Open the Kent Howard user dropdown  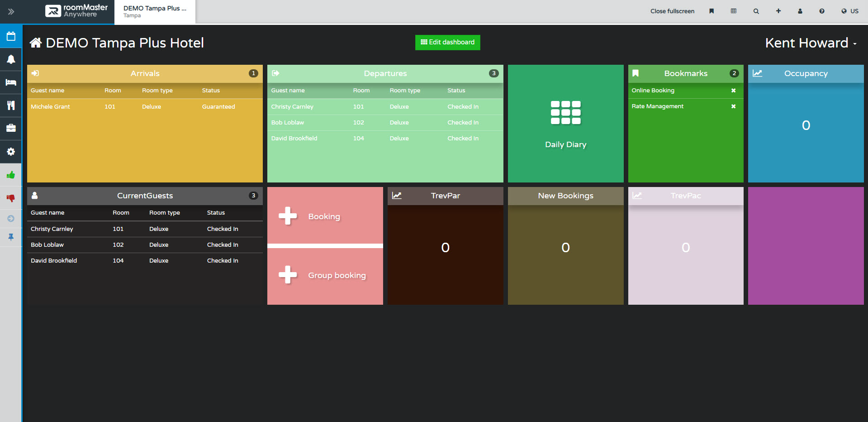(x=809, y=43)
